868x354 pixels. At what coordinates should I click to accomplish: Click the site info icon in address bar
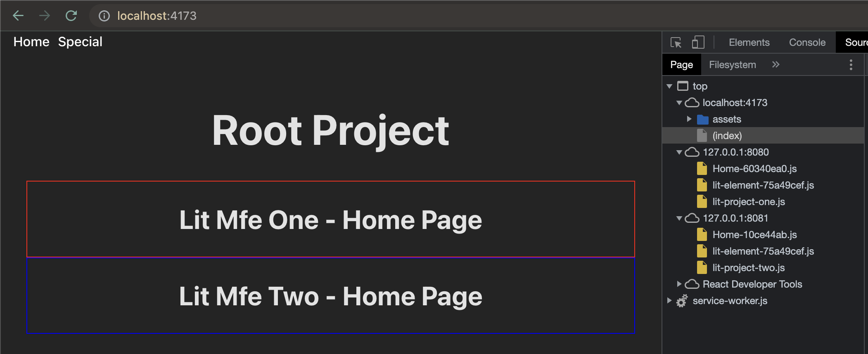coord(104,16)
